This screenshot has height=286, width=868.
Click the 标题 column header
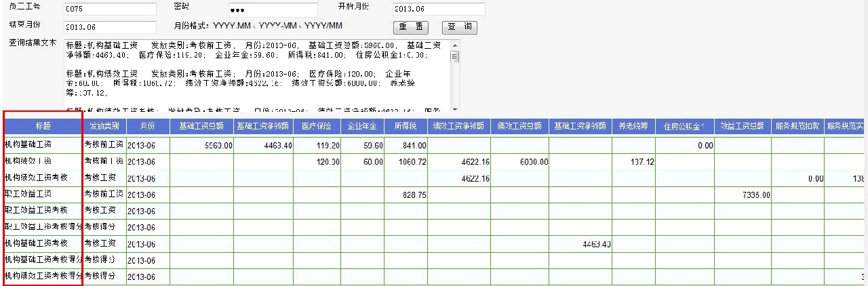point(43,126)
